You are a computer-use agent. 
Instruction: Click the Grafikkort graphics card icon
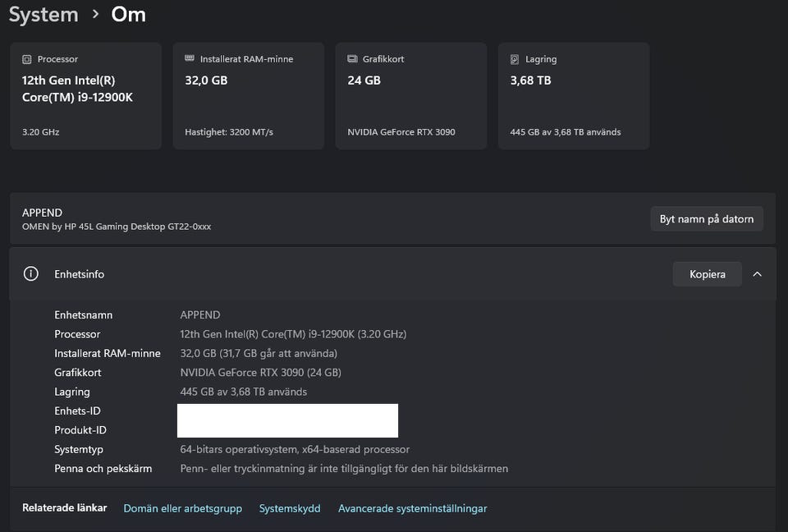pyautogui.click(x=352, y=59)
